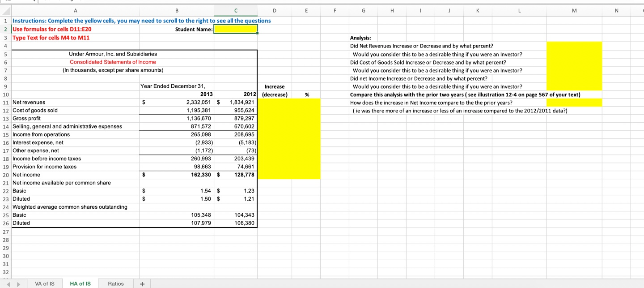Go to next sheet using right arrow
Viewport: 644px width, 288px height.
[x=19, y=284]
